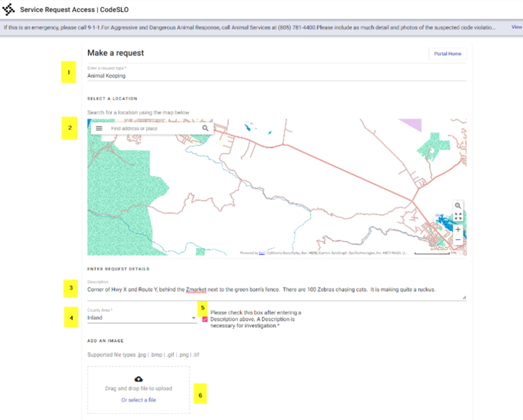Image resolution: width=523 pixels, height=420 pixels.
Task: Zoom out on the map with minus
Action: tap(458, 239)
